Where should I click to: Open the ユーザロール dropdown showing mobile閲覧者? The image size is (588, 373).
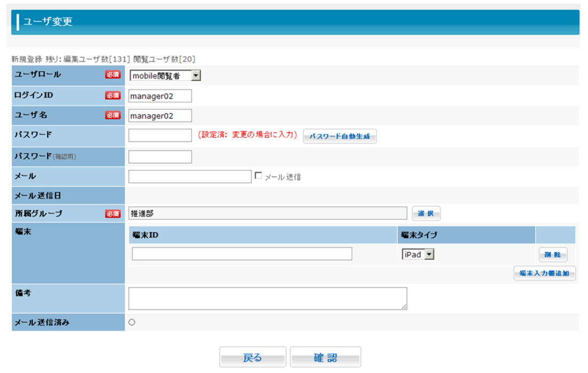coord(165,76)
